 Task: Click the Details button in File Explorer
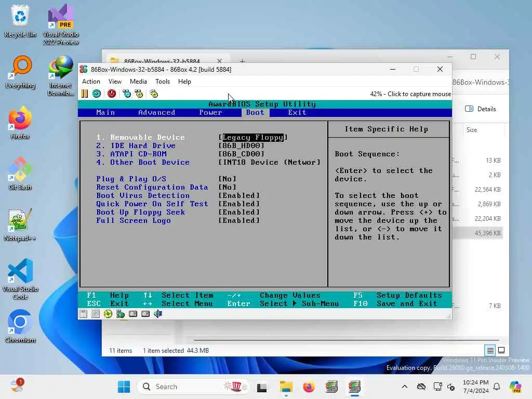point(481,109)
